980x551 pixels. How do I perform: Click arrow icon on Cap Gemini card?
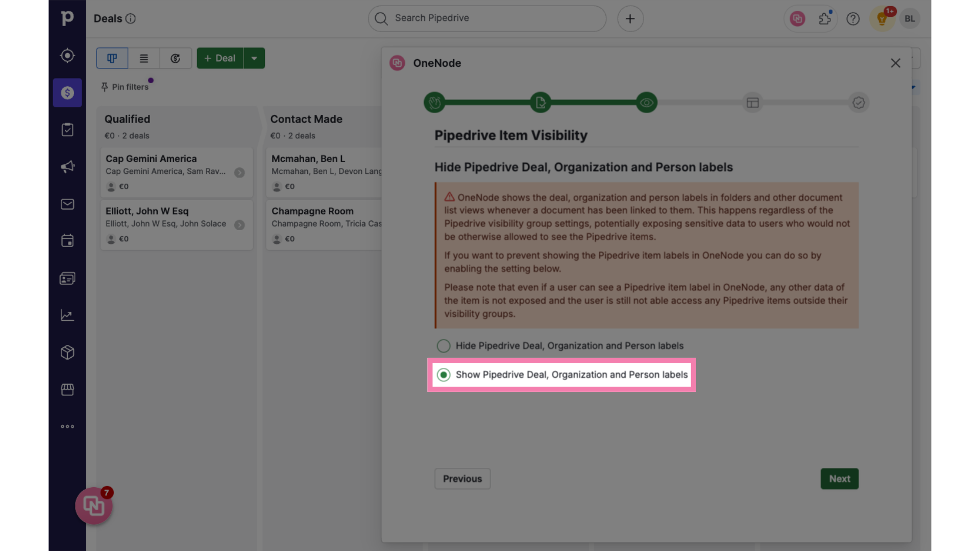click(239, 172)
